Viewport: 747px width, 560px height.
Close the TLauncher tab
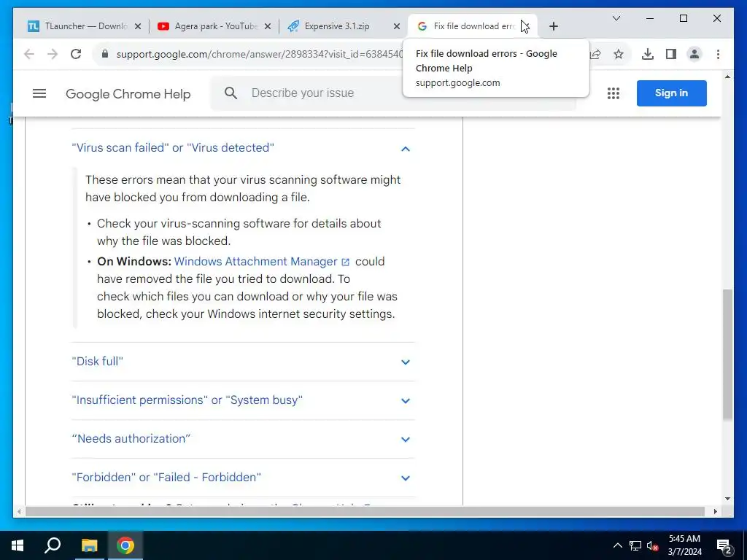pos(138,27)
